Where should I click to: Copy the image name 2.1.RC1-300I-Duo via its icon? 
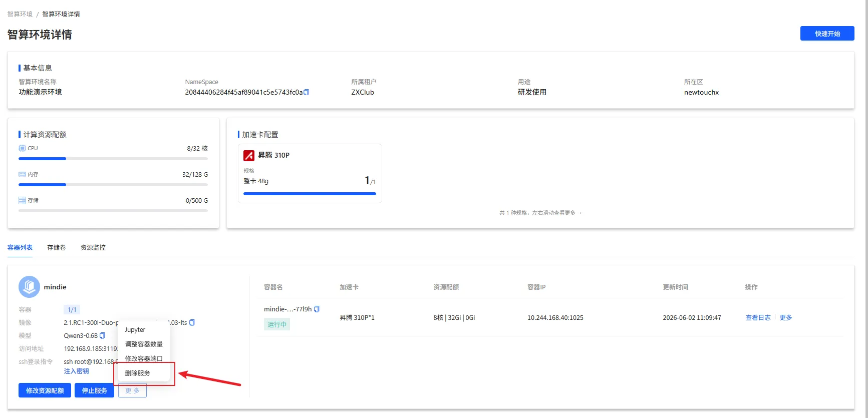192,322
